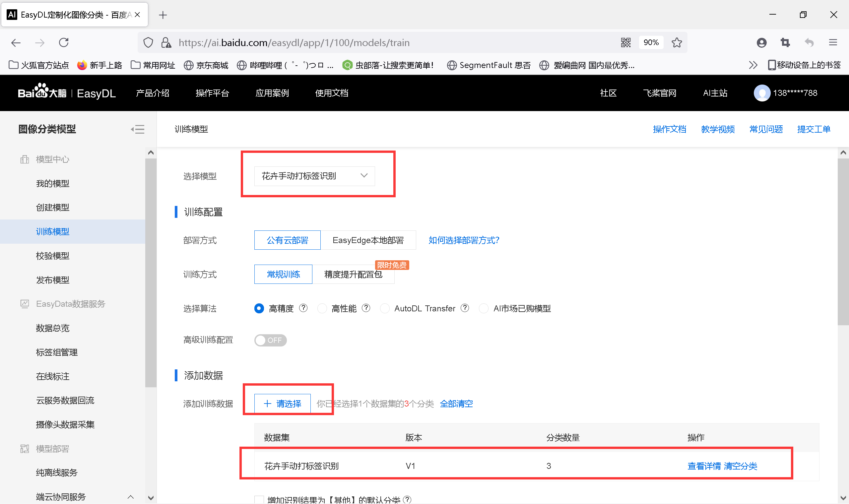
Task: Open the 新手上路 Firefox bookmark
Action: 99,65
